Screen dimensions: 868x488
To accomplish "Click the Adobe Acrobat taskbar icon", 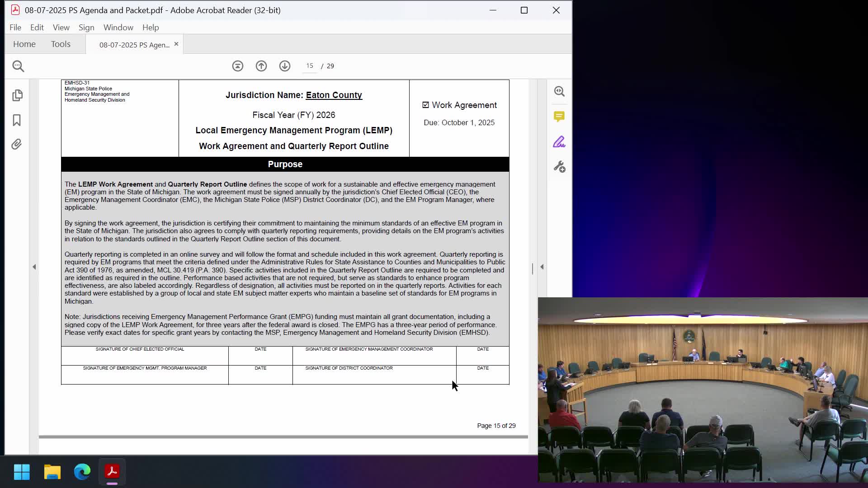I will (112, 472).
